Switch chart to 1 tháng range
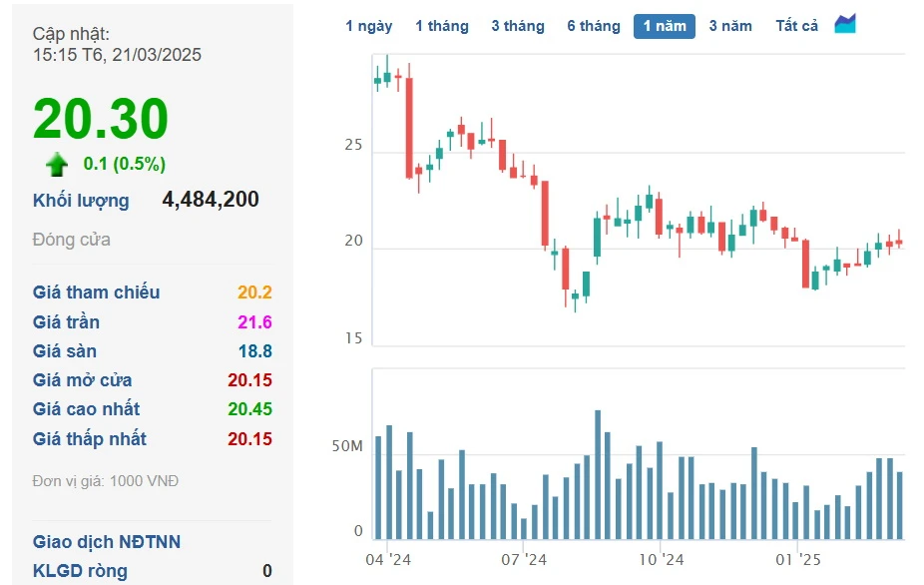Screen dimensions: 924x585 click(441, 26)
